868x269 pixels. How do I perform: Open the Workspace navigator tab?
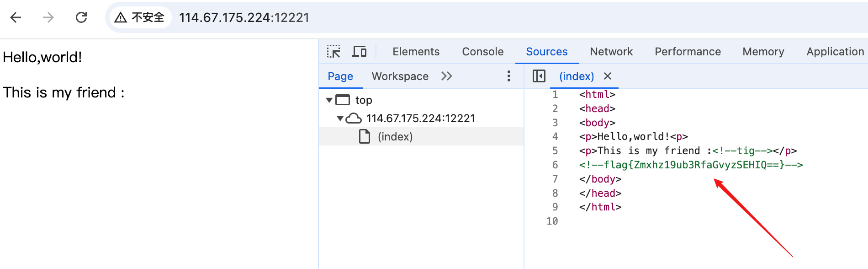(400, 76)
